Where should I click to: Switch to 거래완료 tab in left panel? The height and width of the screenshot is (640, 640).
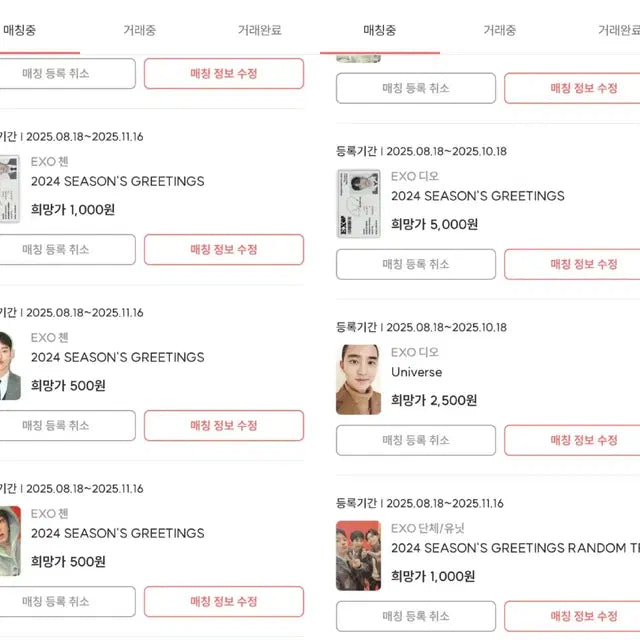(259, 30)
